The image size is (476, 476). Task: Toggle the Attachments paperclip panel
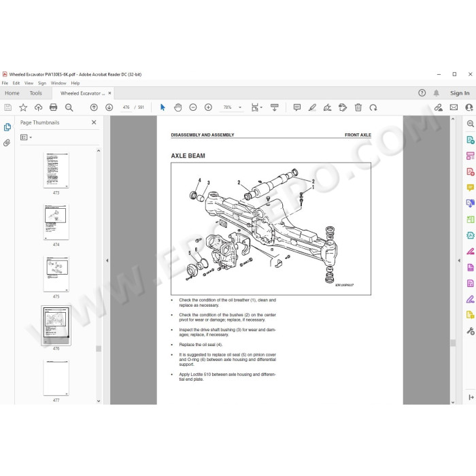tap(7, 143)
